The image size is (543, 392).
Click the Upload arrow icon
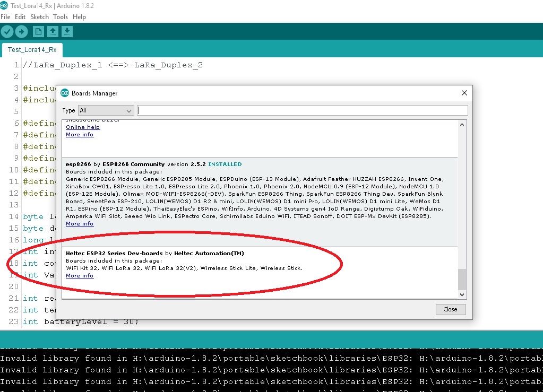(21, 31)
